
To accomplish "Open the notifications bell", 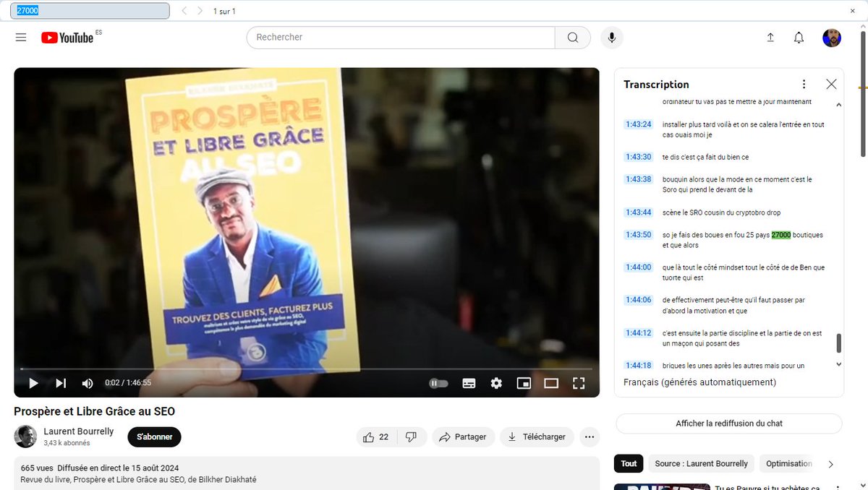I will [799, 38].
